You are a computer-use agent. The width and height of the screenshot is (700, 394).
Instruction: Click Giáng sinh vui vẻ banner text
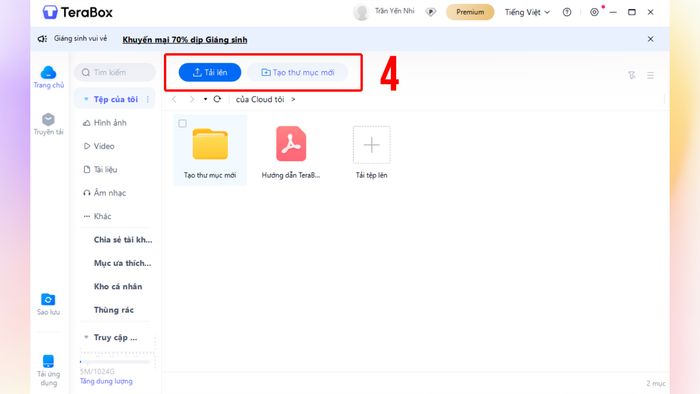[x=80, y=38]
